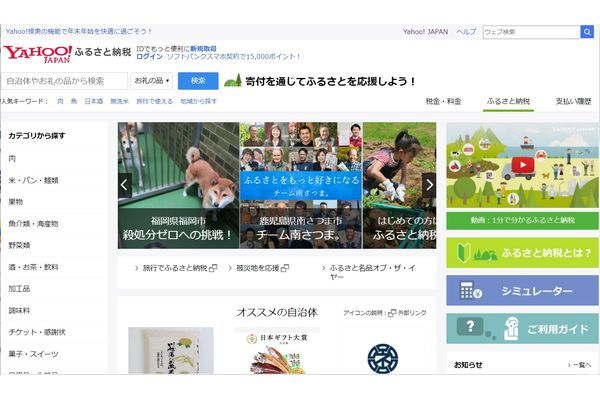Select the 魚 popular keyword
The height and width of the screenshot is (400, 600).
click(x=74, y=101)
